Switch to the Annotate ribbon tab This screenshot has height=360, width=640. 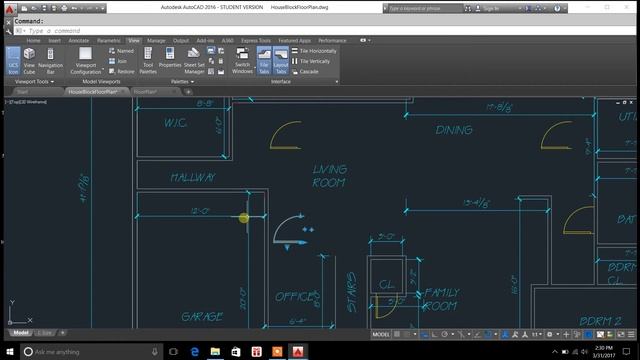click(78, 40)
